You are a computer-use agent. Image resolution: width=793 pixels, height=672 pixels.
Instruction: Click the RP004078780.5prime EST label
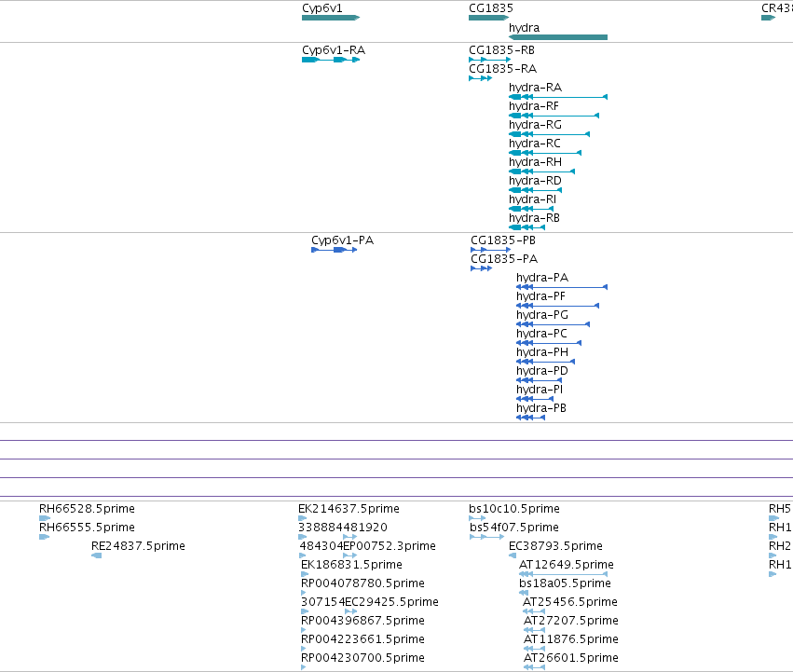(x=362, y=584)
